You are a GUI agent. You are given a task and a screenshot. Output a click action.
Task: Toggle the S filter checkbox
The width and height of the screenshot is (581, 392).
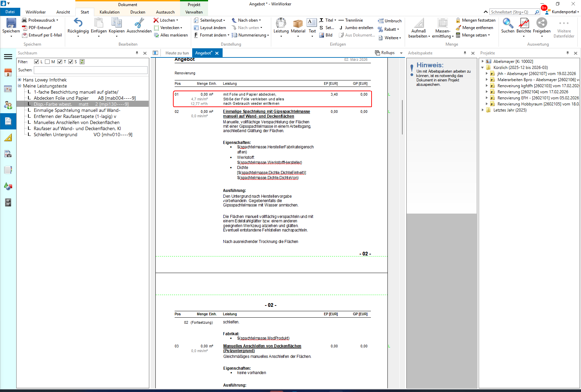pyautogui.click(x=71, y=62)
